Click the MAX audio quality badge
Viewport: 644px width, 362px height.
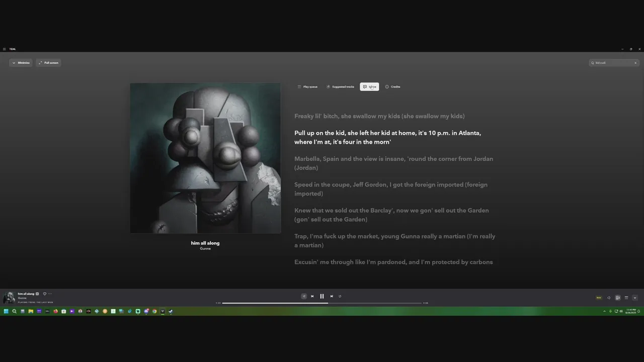[599, 298]
